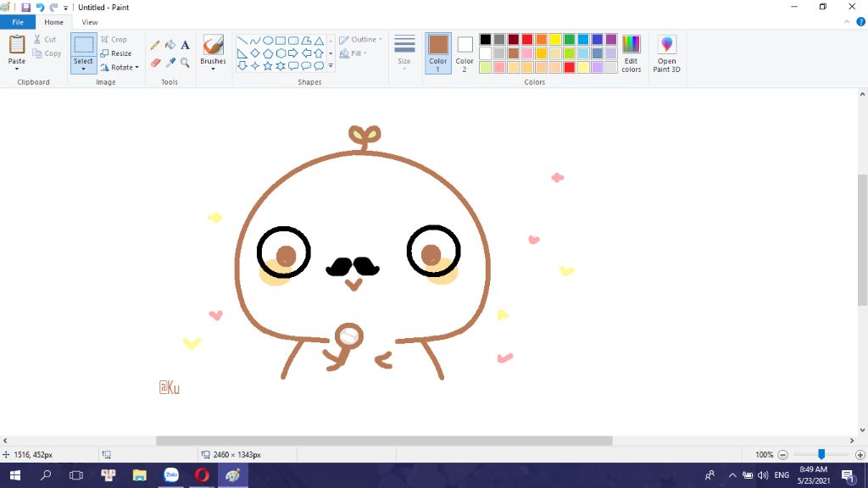
Task: Click the Brushes tool icon
Action: pos(213,46)
